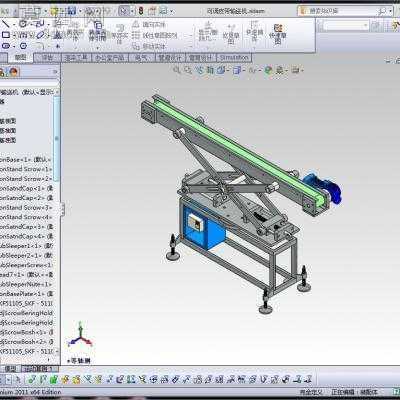Image resolution: width=400 pixels, height=400 pixels.
Task: Select ubSleeper1<1> in the feature tree
Action: [x=26, y=246]
